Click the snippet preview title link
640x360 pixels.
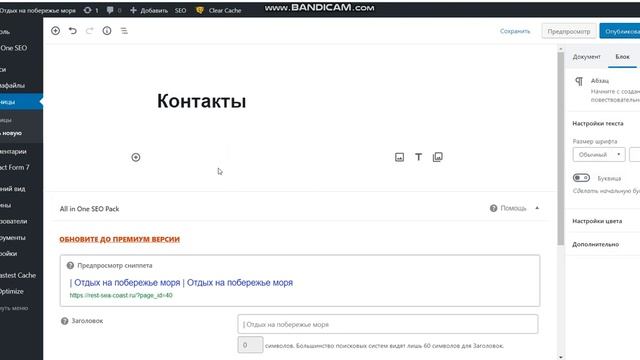[181, 282]
